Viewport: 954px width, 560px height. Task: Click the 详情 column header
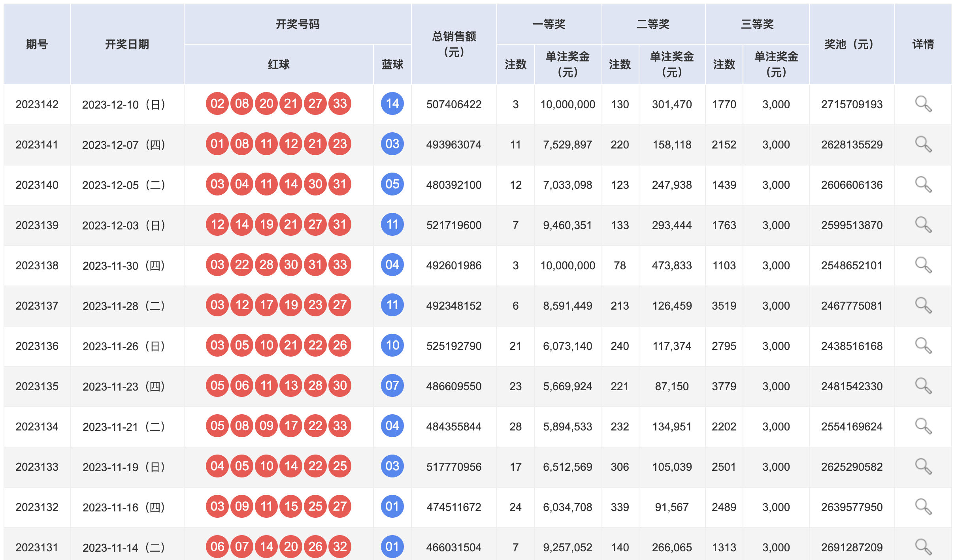tap(923, 44)
